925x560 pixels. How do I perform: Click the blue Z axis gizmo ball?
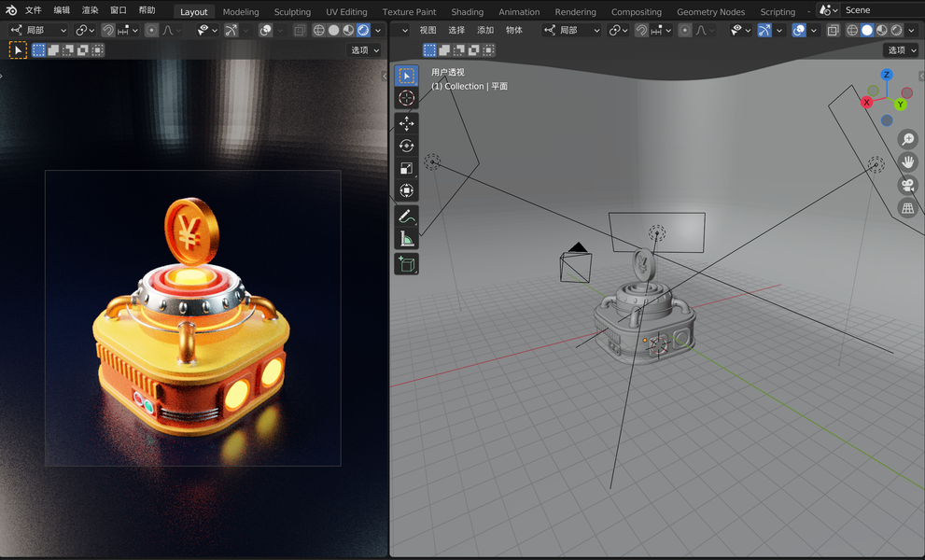[x=886, y=75]
